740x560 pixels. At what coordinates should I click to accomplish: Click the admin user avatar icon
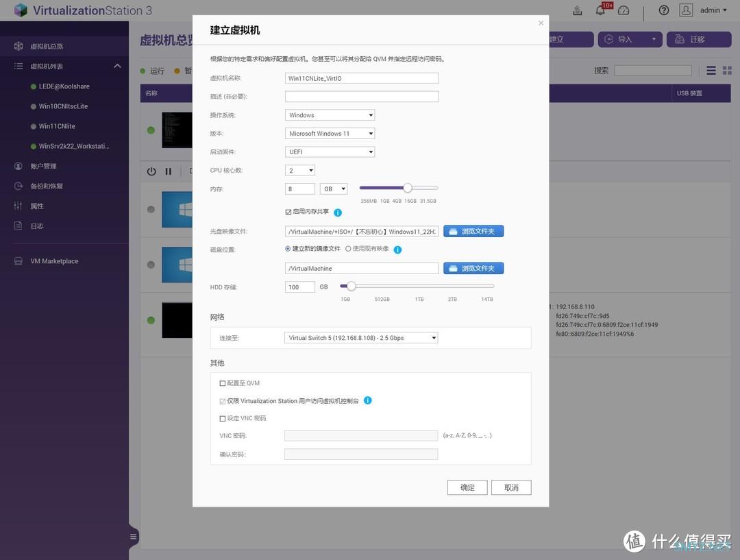point(686,10)
